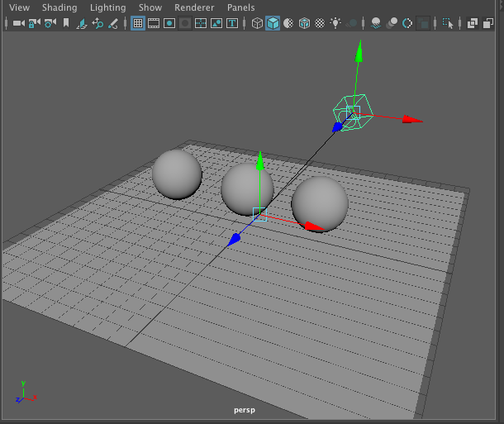This screenshot has height=424, width=504.
Task: Toggle the Safe Title overlay
Action: pyautogui.click(x=233, y=23)
